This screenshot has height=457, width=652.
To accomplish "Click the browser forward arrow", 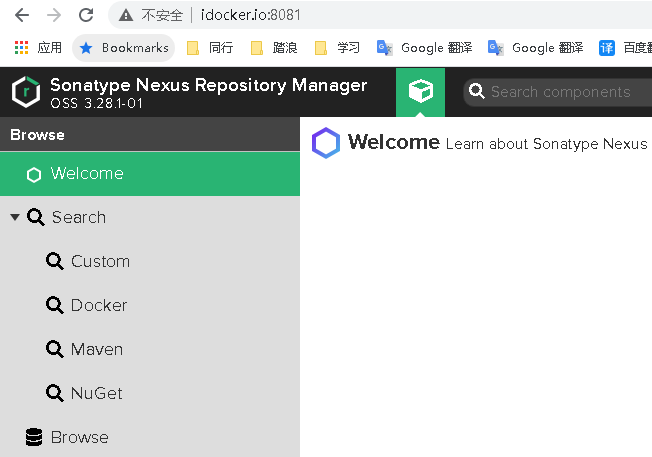I will pyautogui.click(x=54, y=15).
